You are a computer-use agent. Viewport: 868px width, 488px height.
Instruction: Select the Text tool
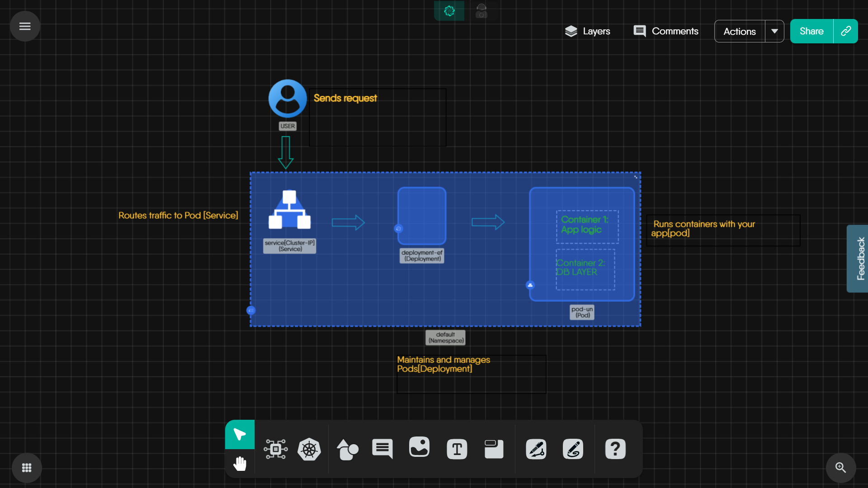[457, 449]
